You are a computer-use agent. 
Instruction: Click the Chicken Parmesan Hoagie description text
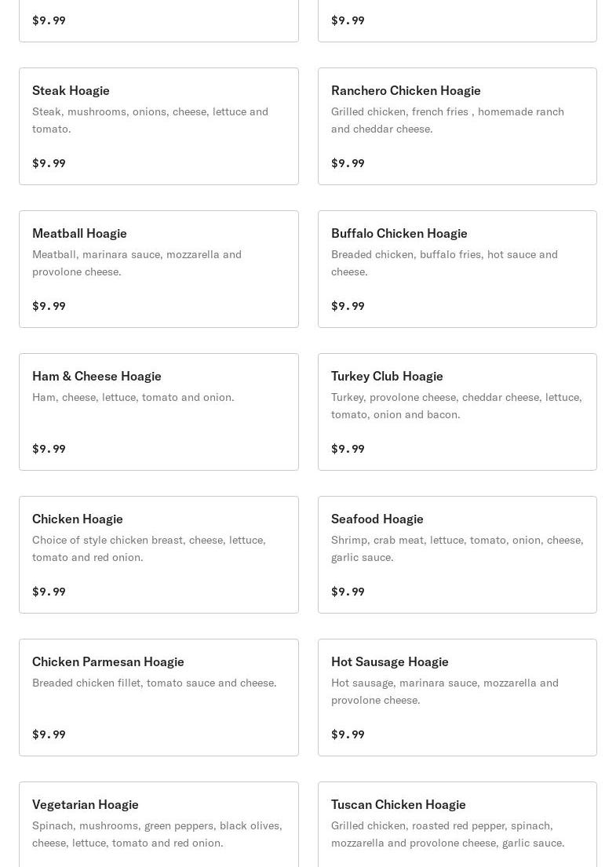point(155,683)
